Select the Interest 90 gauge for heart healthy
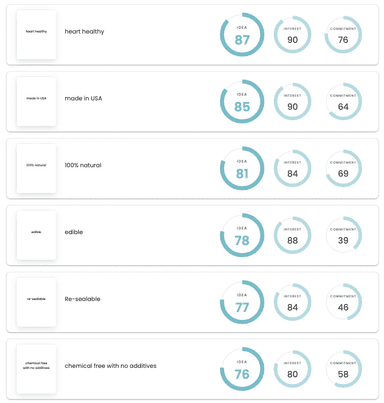This screenshot has width=384, height=403. 292,35
